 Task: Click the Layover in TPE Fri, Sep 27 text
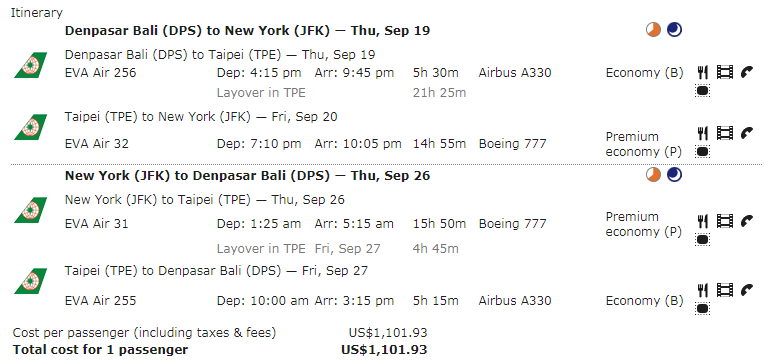[298, 249]
